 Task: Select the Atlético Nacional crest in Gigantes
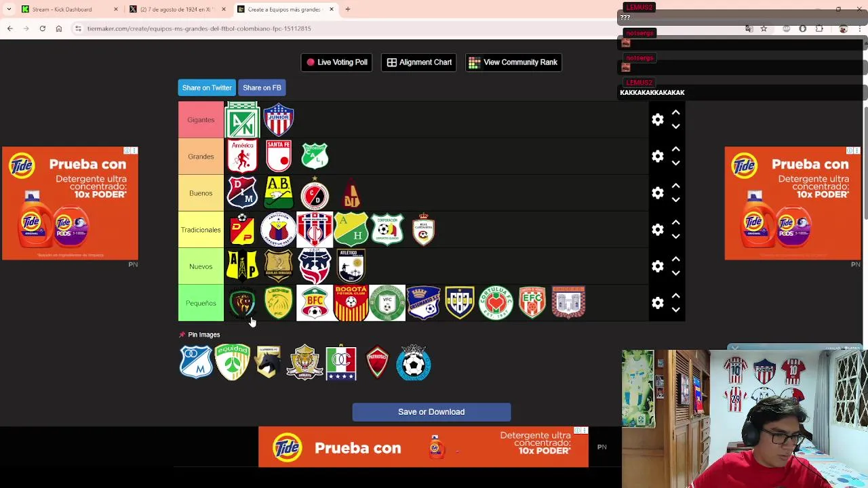242,120
